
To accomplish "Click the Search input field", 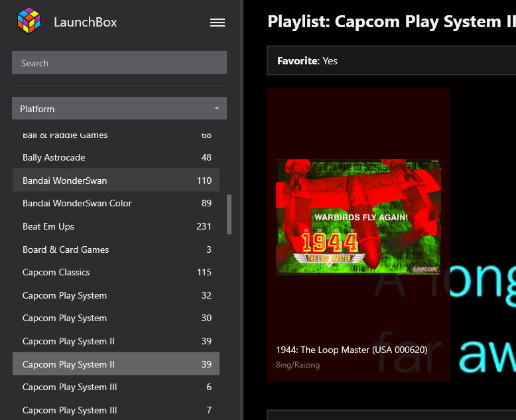I will tap(119, 62).
